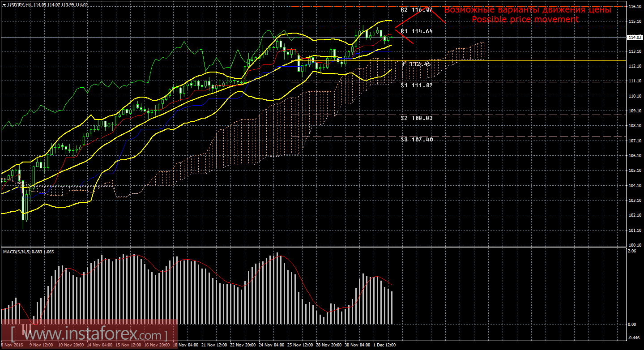Click the '16 Nov 20:00' time axis label
This screenshot has width=644, height=350.
pyautogui.click(x=157, y=345)
